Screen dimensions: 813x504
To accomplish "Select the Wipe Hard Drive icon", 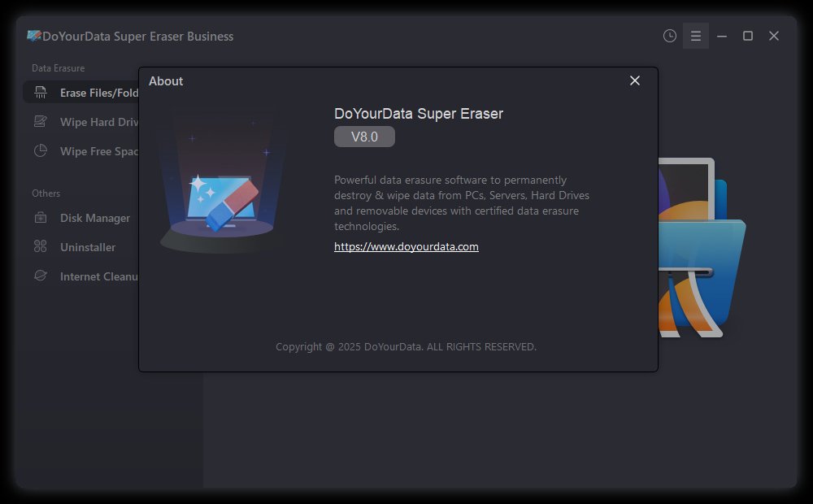I will [x=41, y=122].
